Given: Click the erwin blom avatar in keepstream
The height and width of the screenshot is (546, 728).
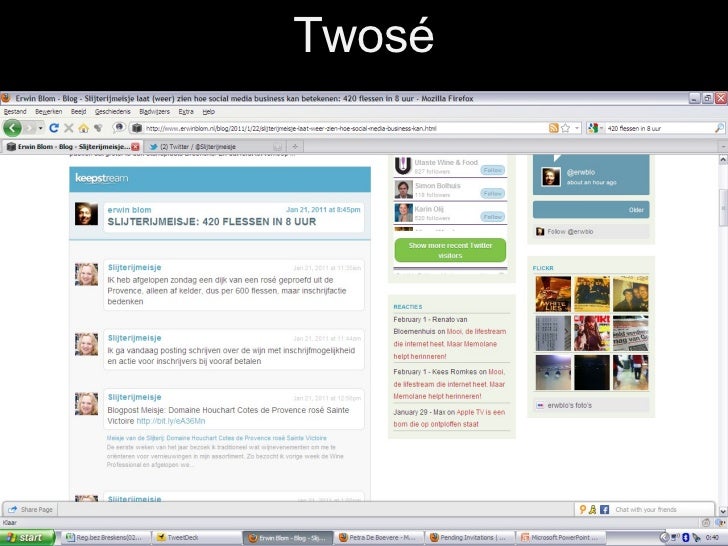Looking at the screenshot, I should pyautogui.click(x=86, y=214).
